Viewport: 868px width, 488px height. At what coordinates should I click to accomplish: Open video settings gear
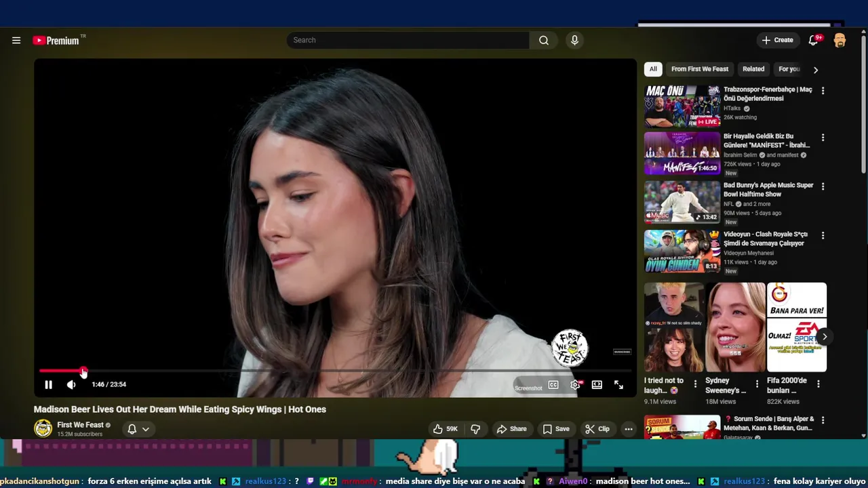[575, 385]
